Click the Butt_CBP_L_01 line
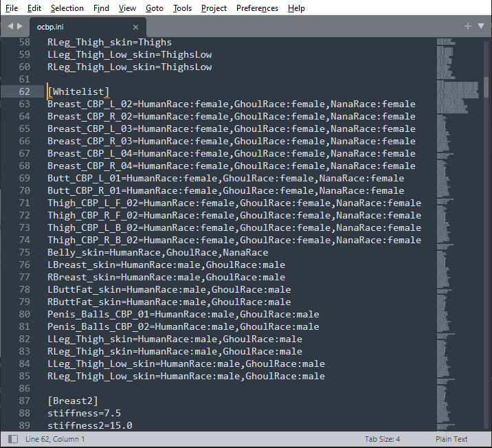Screen dimensions: 492x448 226,178
